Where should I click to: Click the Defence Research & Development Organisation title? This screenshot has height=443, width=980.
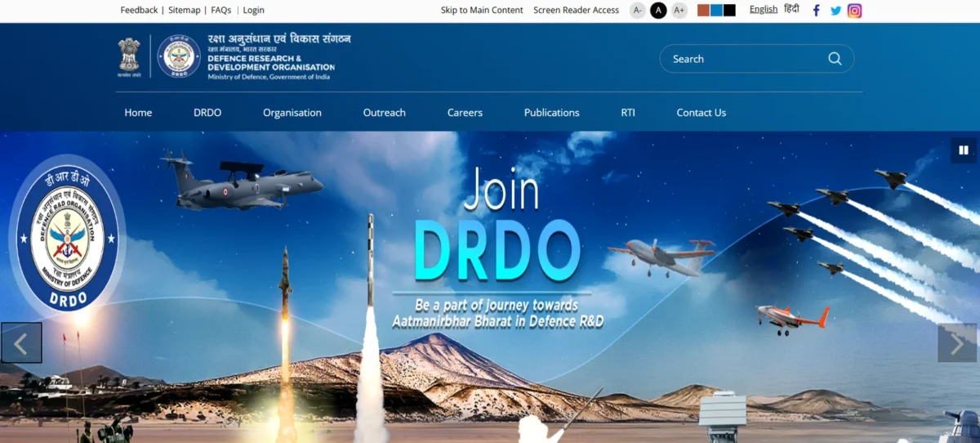point(271,63)
